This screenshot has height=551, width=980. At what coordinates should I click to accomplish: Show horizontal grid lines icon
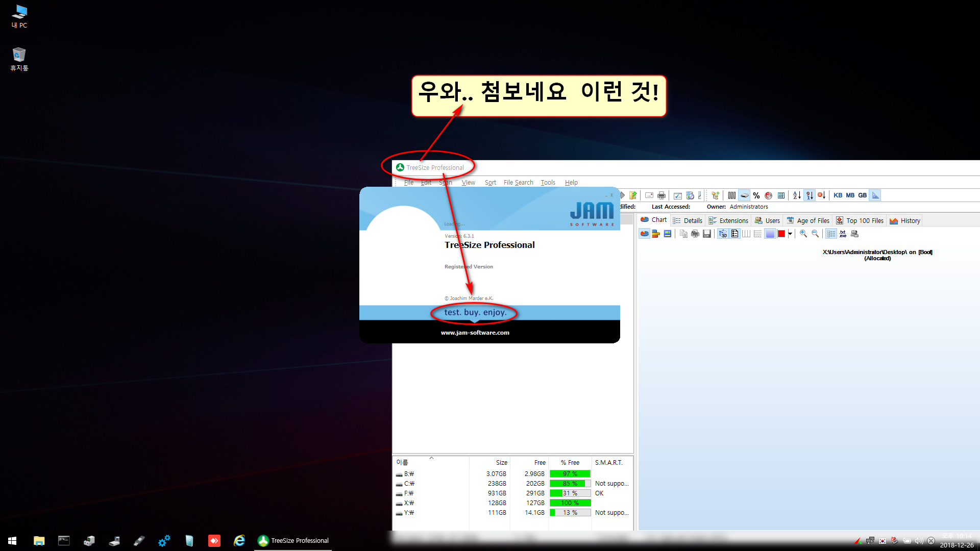click(x=758, y=234)
